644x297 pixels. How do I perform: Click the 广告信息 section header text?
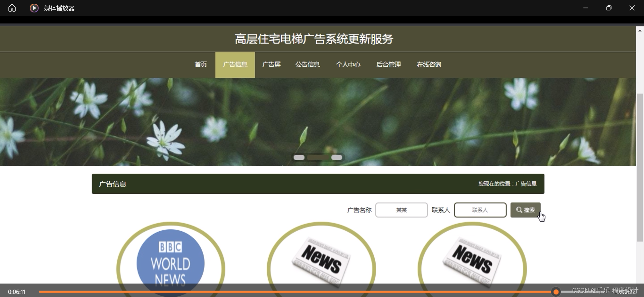pyautogui.click(x=112, y=184)
